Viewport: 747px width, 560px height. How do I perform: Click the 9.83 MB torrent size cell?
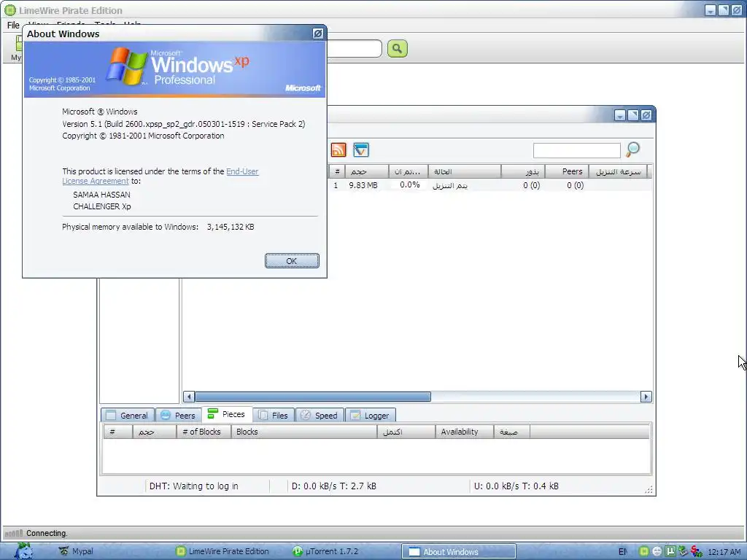tap(363, 185)
